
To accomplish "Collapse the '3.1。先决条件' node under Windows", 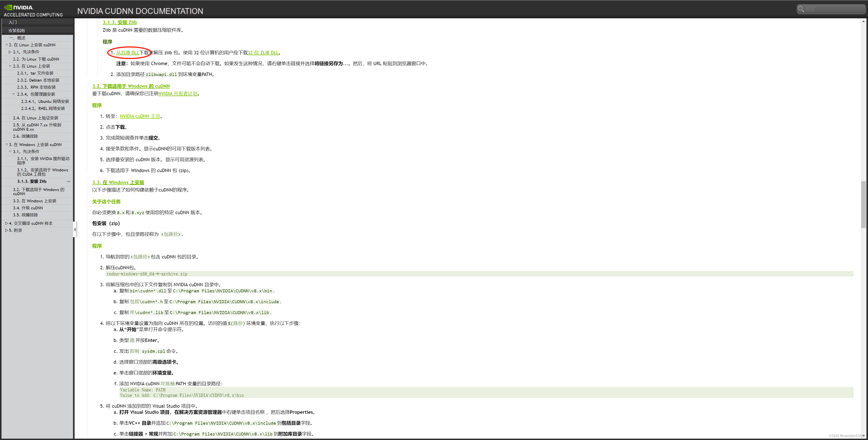I will tap(10, 152).
